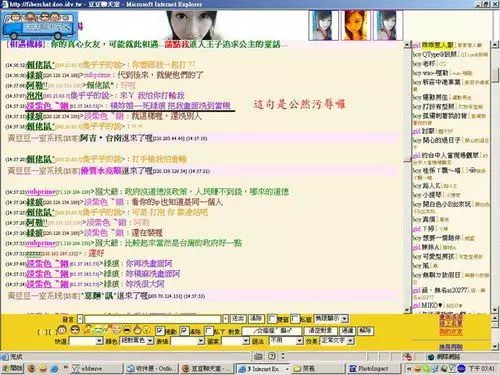The image size is (500, 375).
Task: Click the Windows Start button
Action: pos(12,368)
